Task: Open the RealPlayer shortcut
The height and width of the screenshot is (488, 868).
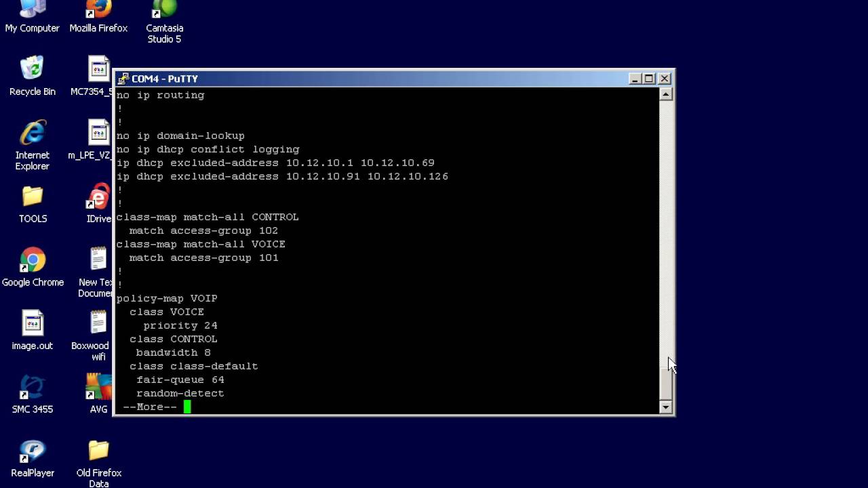Action: pos(32,458)
